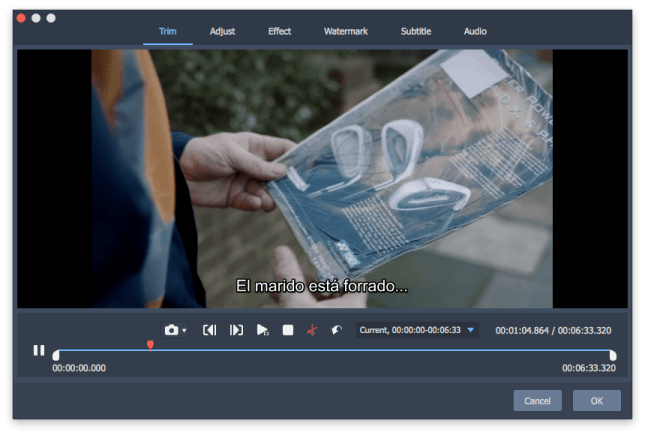
Task: Click the left trim handle at timeline start
Action: (56, 355)
